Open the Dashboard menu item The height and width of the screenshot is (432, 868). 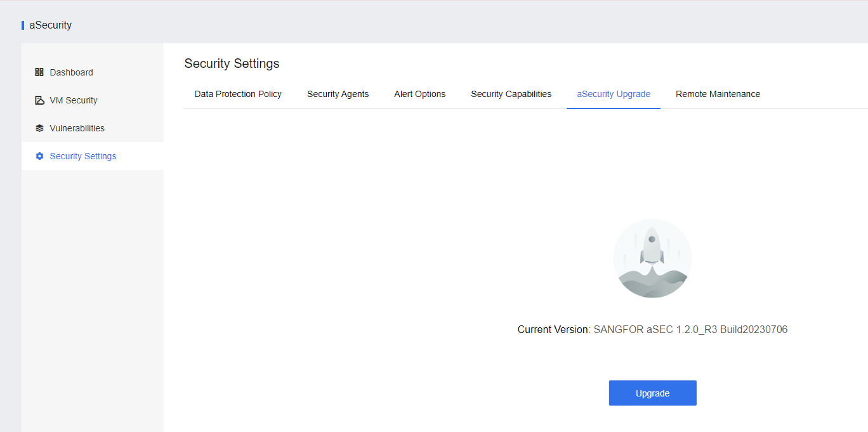[71, 72]
